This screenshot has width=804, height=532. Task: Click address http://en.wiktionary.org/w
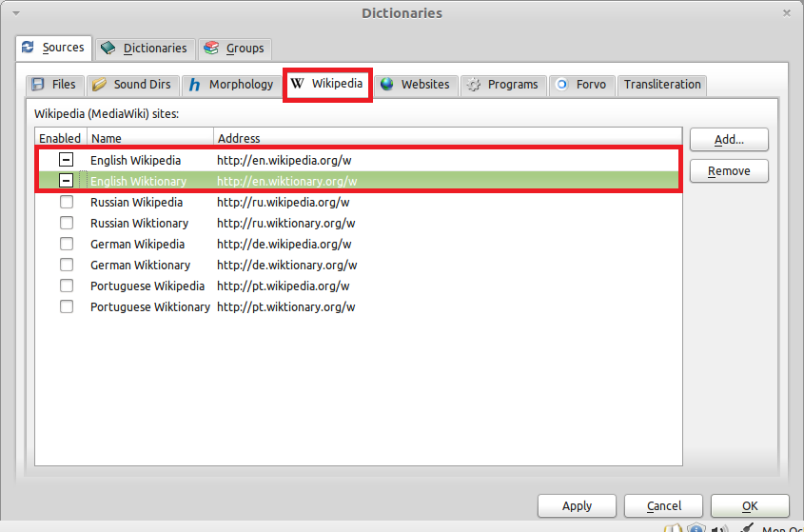coord(287,181)
